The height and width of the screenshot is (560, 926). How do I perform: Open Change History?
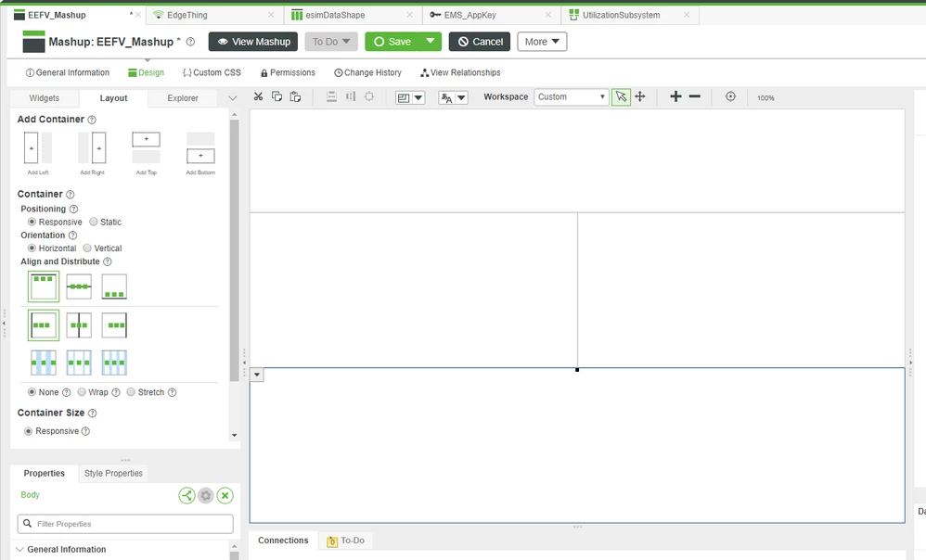click(x=367, y=72)
